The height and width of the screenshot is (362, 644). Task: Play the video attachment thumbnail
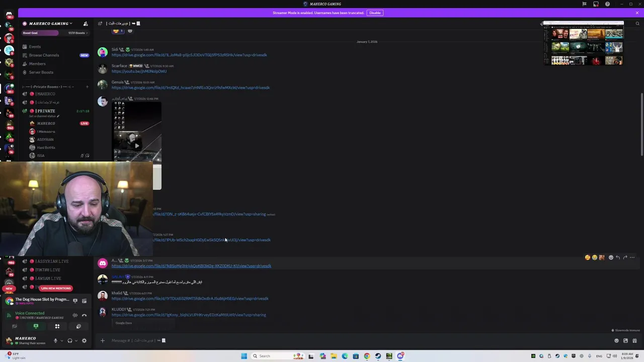pyautogui.click(x=136, y=146)
